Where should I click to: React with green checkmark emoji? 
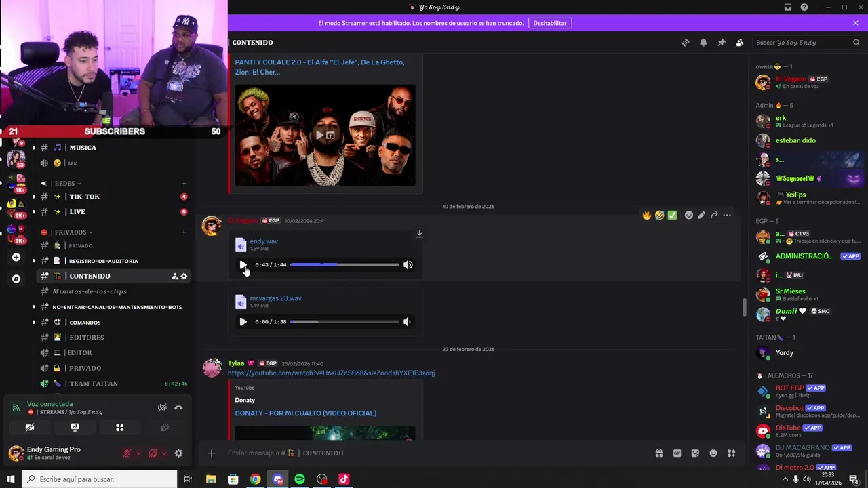point(672,215)
